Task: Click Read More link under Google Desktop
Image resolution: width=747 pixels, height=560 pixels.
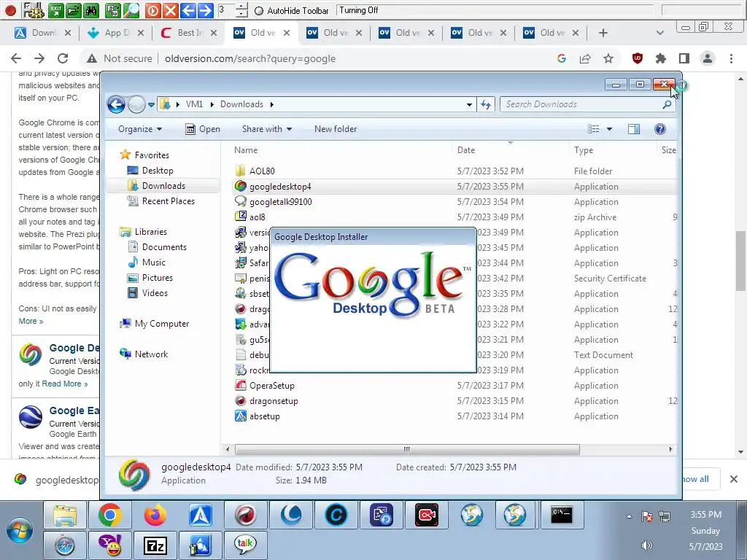Action: 65,384
